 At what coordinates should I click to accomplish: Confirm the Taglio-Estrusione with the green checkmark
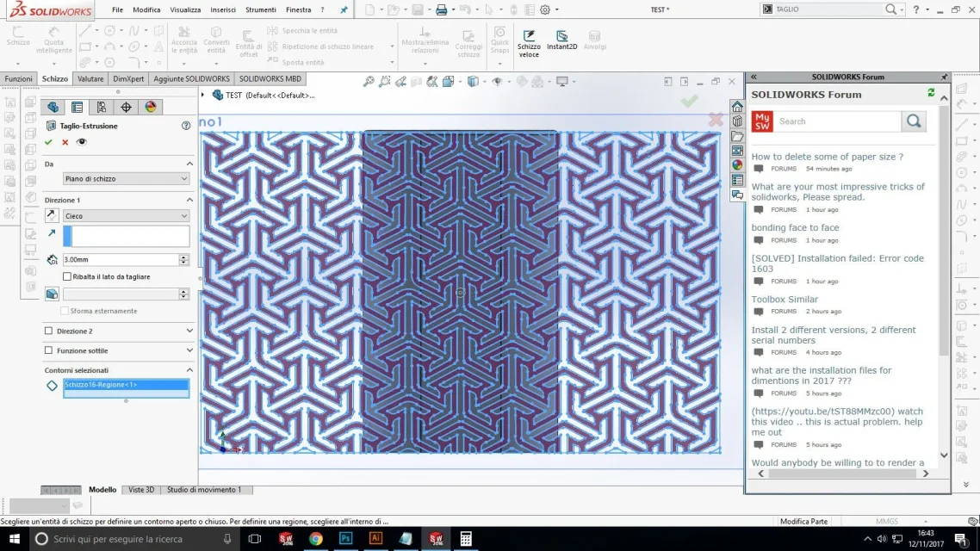(48, 142)
